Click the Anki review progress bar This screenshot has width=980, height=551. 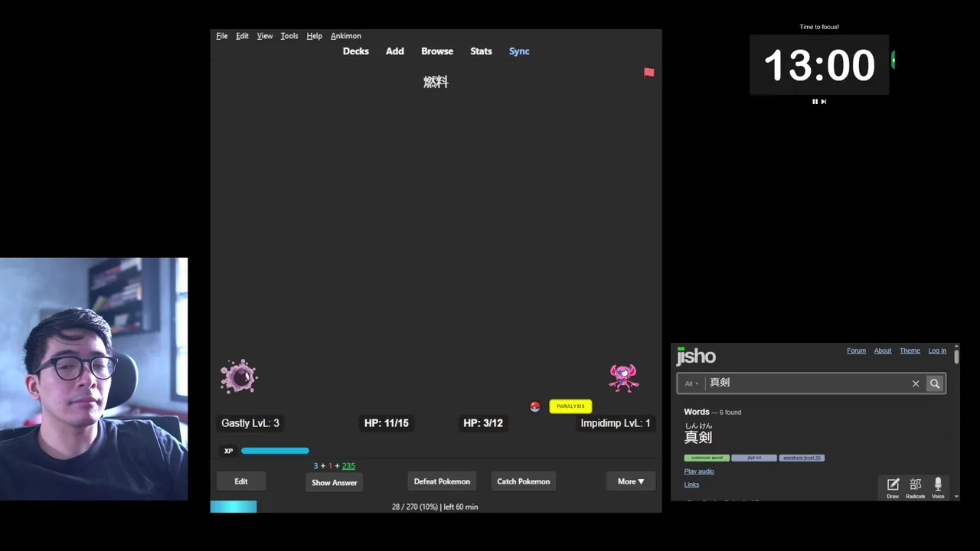(x=234, y=507)
